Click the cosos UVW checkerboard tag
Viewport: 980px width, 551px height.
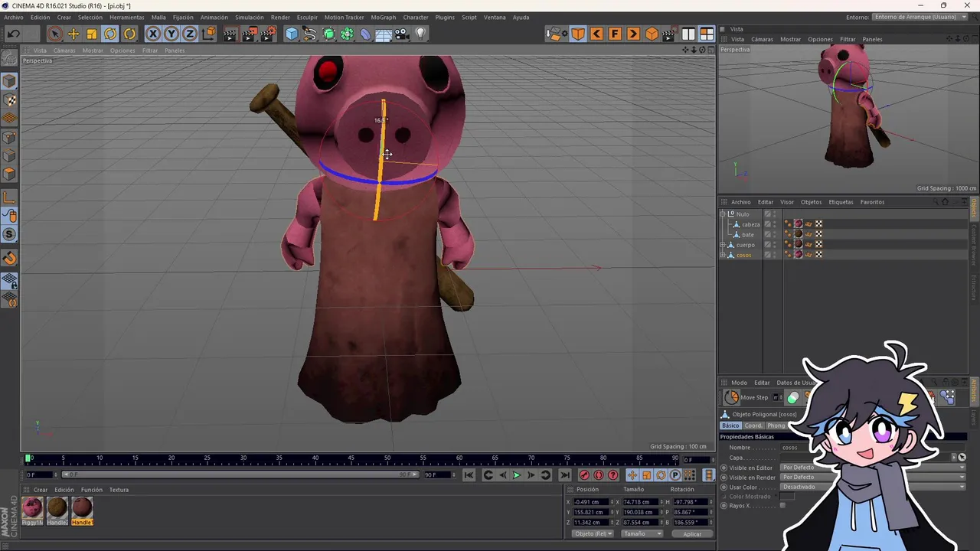818,255
